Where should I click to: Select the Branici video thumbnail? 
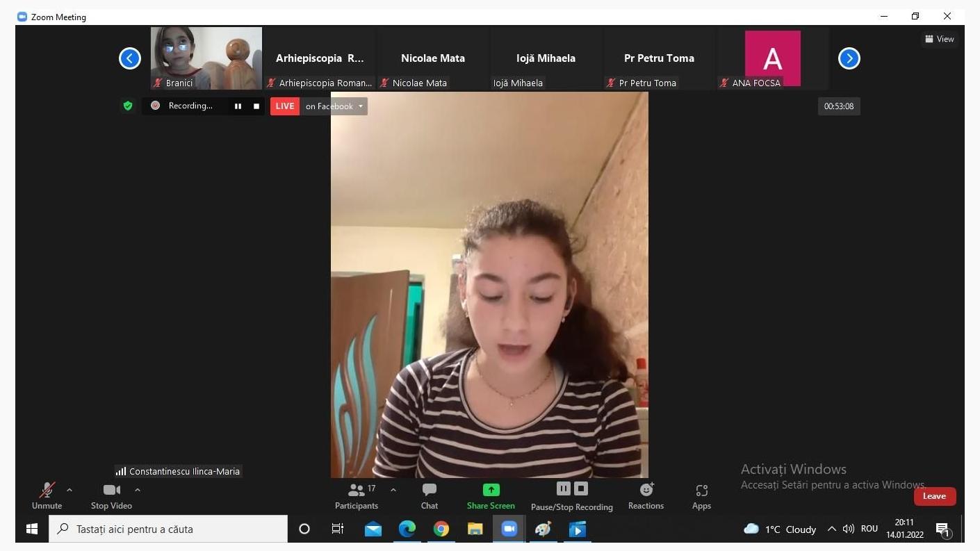coord(206,58)
